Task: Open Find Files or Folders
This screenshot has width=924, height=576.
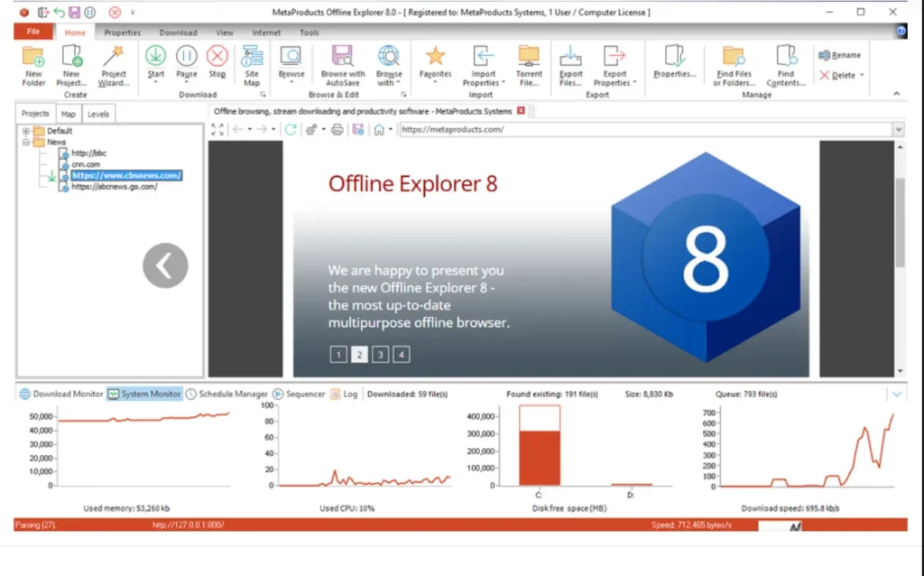Action: click(735, 63)
